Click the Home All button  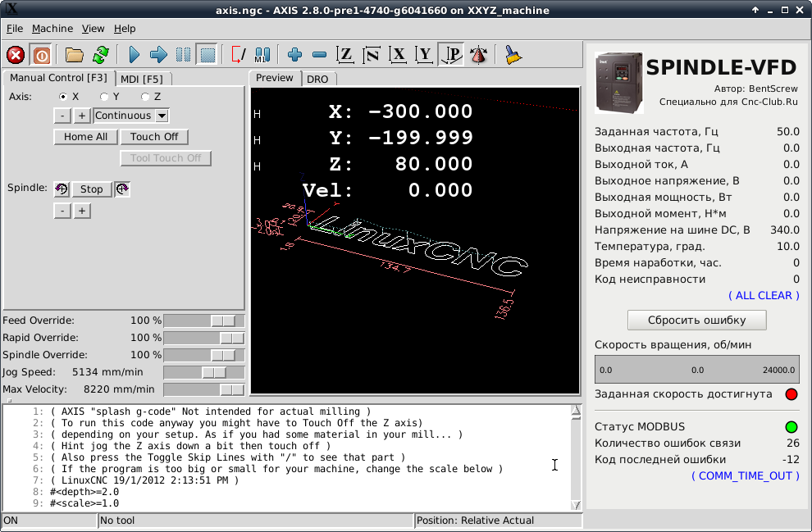point(85,137)
